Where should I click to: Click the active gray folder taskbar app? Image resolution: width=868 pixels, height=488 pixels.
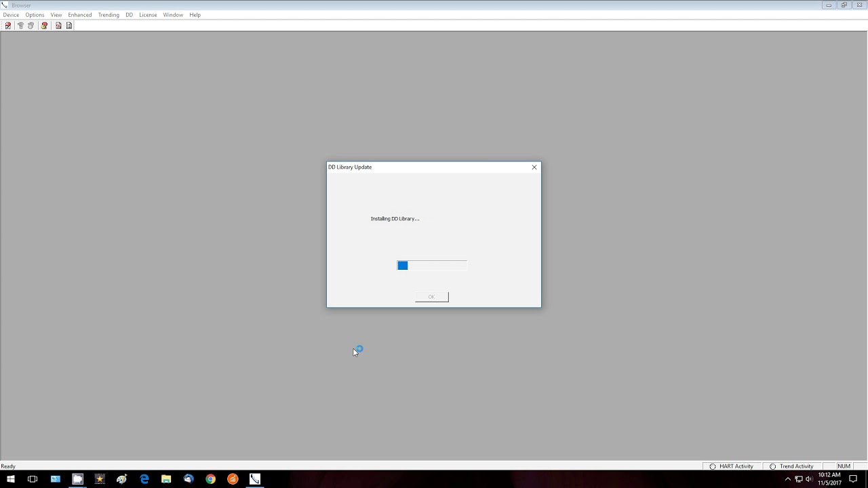click(x=77, y=479)
